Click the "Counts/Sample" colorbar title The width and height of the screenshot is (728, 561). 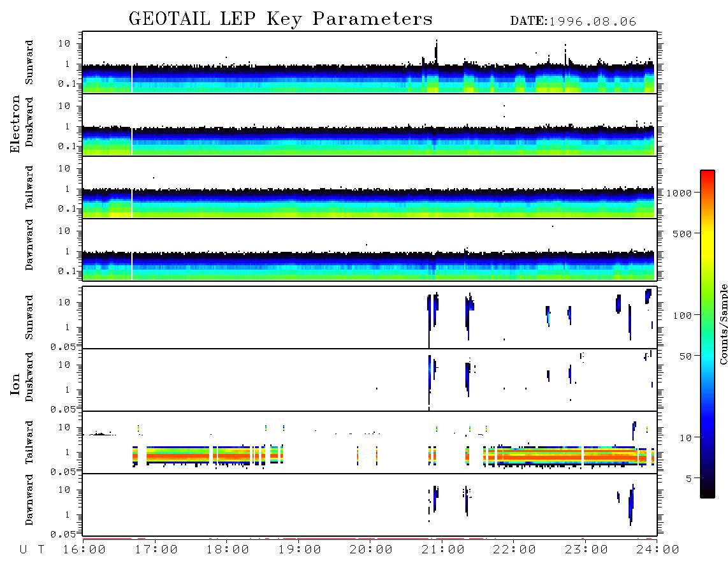pyautogui.click(x=723, y=324)
